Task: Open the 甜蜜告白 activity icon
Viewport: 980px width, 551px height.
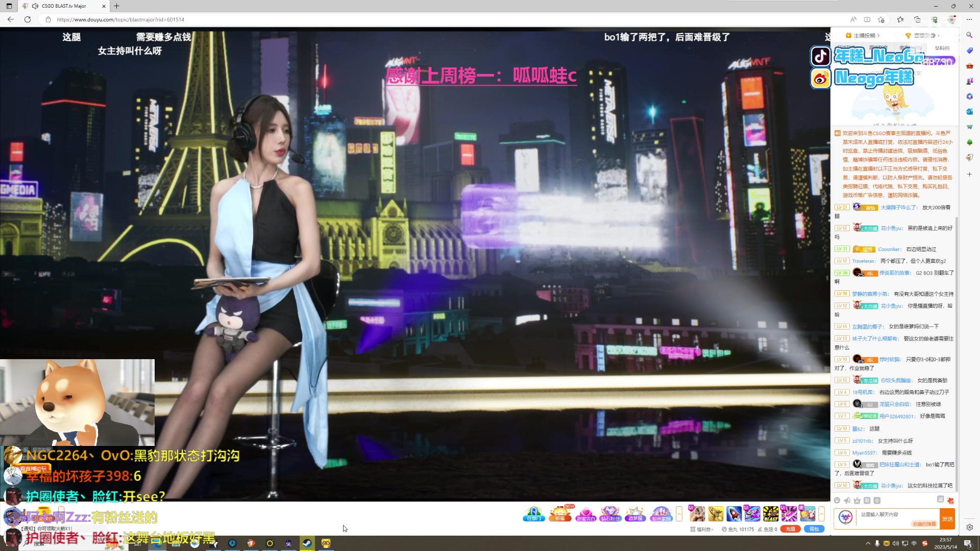Action: click(585, 513)
